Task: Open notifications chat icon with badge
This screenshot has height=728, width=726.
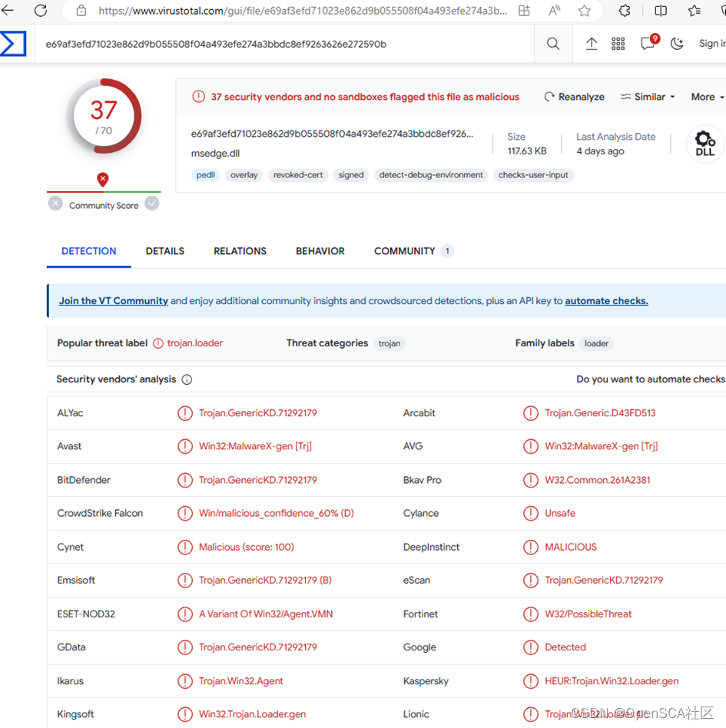Action: (x=649, y=42)
